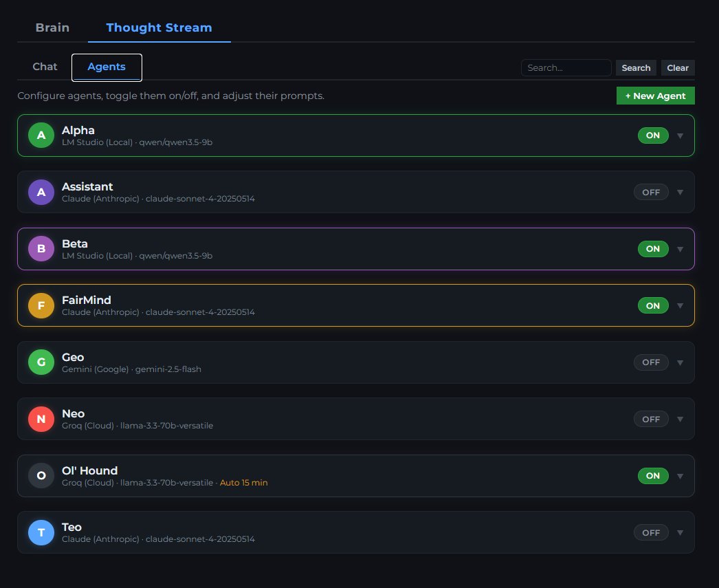
Task: Expand the Alpha agent settings arrow
Action: pyautogui.click(x=680, y=135)
